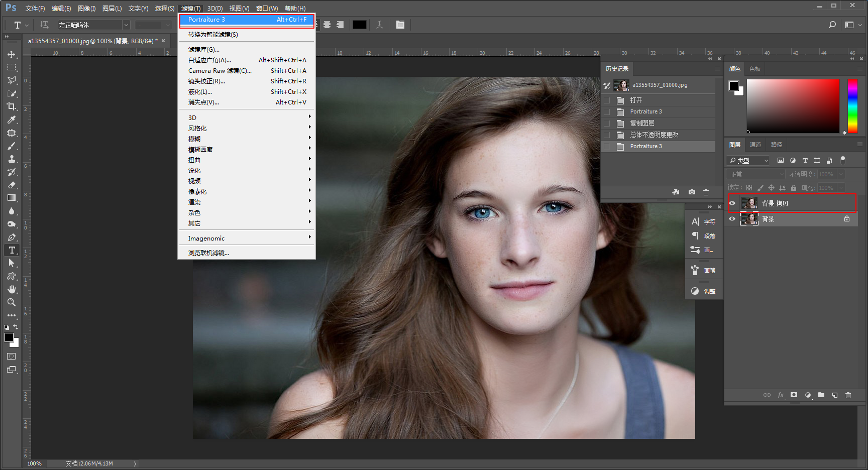Toggle text orientation in the options bar

click(44, 25)
